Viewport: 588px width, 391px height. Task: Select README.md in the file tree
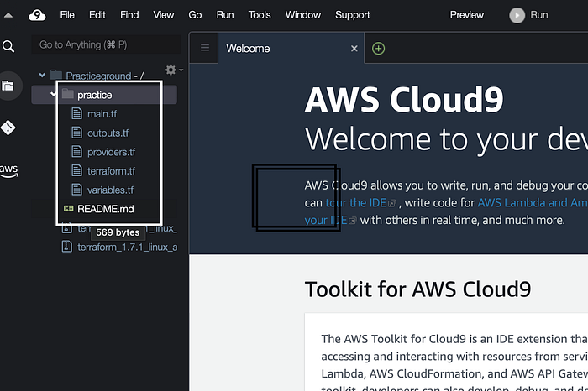[x=106, y=209]
